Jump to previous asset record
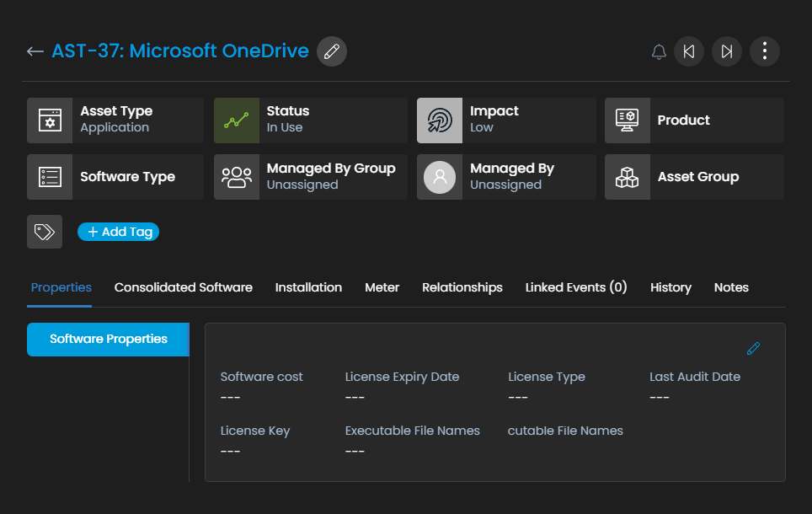This screenshot has height=514, width=812. [689, 51]
